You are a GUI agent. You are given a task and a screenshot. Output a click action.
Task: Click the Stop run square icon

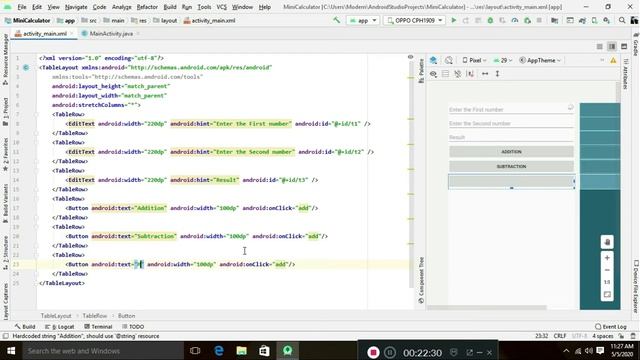[x=539, y=20]
